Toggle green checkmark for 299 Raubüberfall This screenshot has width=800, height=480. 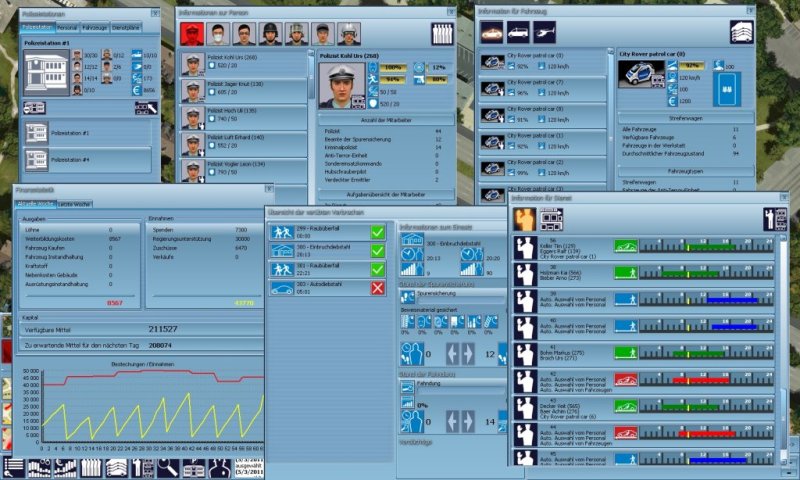[x=378, y=232]
